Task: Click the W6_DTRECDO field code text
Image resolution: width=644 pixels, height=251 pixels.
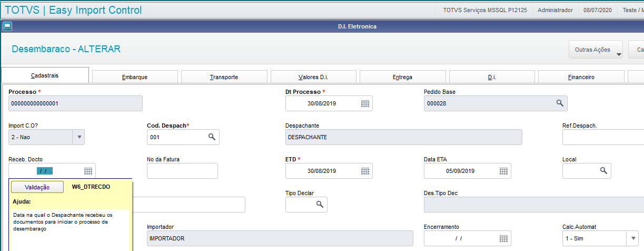Action: [x=91, y=187]
